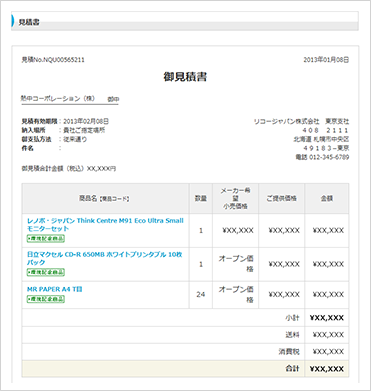
Task: Open the MR PAPER A4 product link
Action: 55,289
